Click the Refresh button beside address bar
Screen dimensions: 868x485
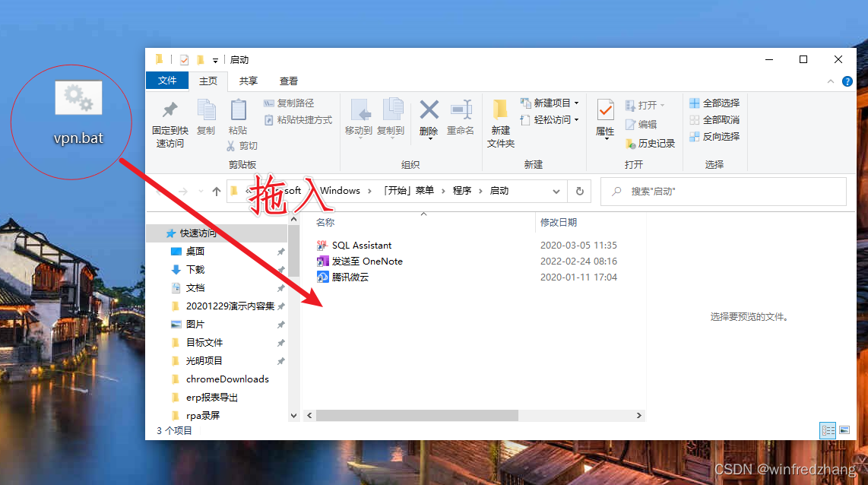(x=580, y=191)
